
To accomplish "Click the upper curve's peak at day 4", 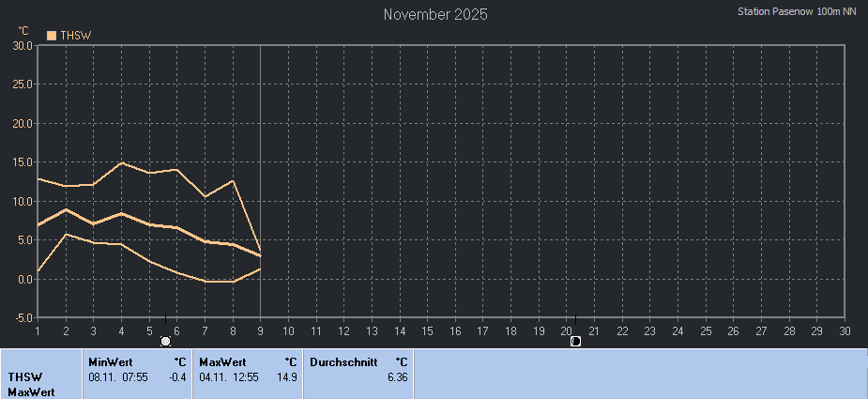I will (x=121, y=162).
